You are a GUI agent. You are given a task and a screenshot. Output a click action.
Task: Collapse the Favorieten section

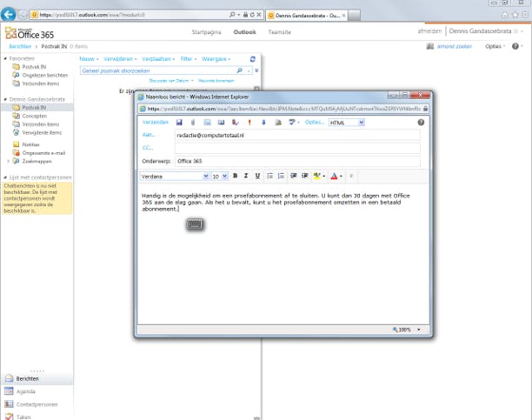point(5,59)
